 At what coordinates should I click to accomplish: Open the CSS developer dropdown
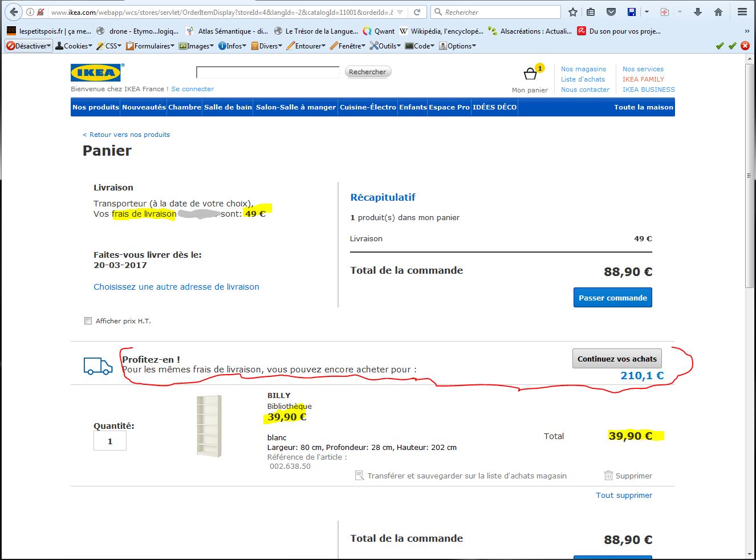pos(109,46)
